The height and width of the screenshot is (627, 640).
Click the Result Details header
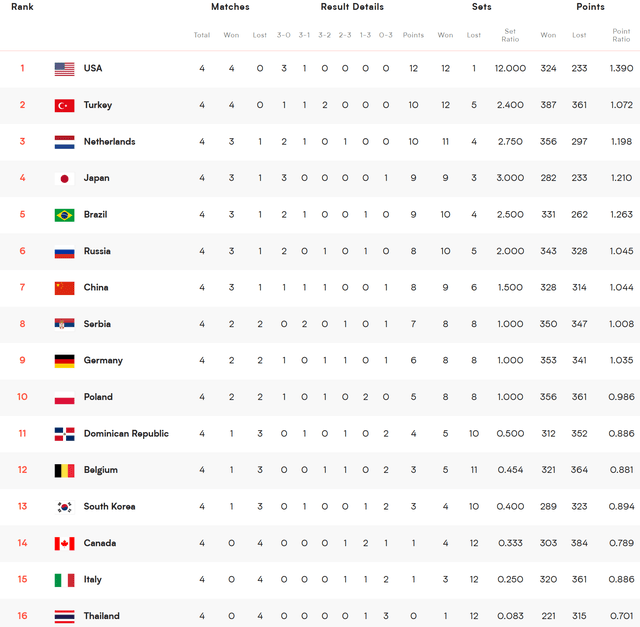coord(352,7)
